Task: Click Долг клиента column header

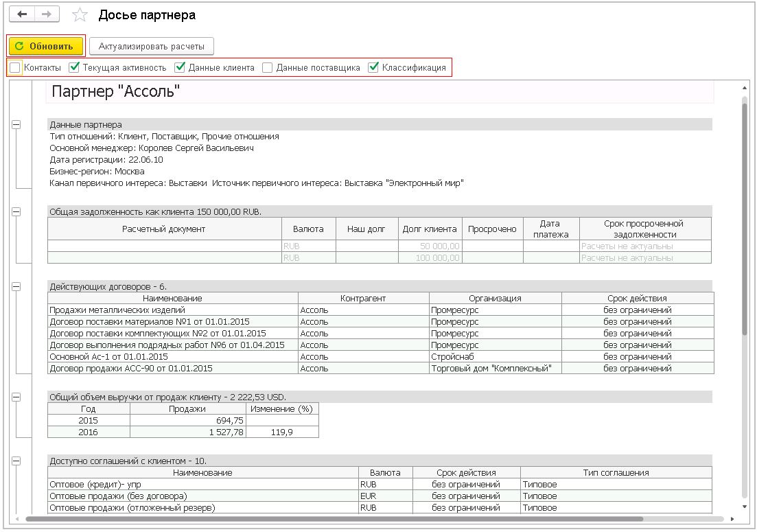Action: [430, 229]
